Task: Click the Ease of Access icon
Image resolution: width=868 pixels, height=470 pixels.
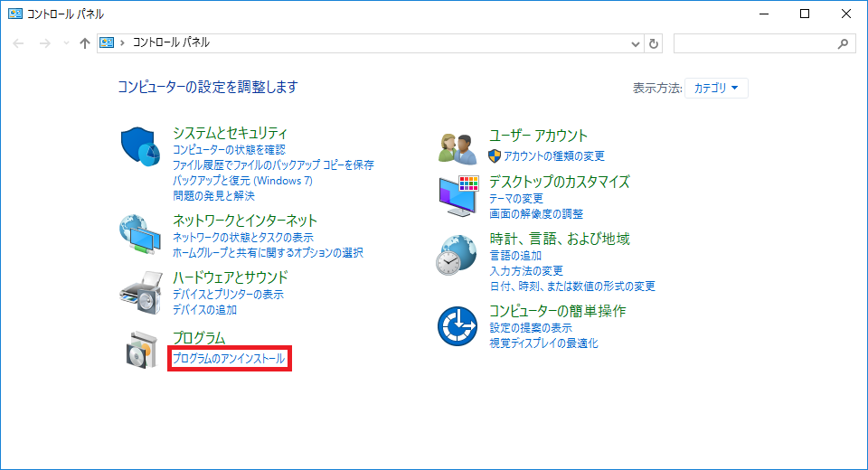Action: pyautogui.click(x=457, y=326)
